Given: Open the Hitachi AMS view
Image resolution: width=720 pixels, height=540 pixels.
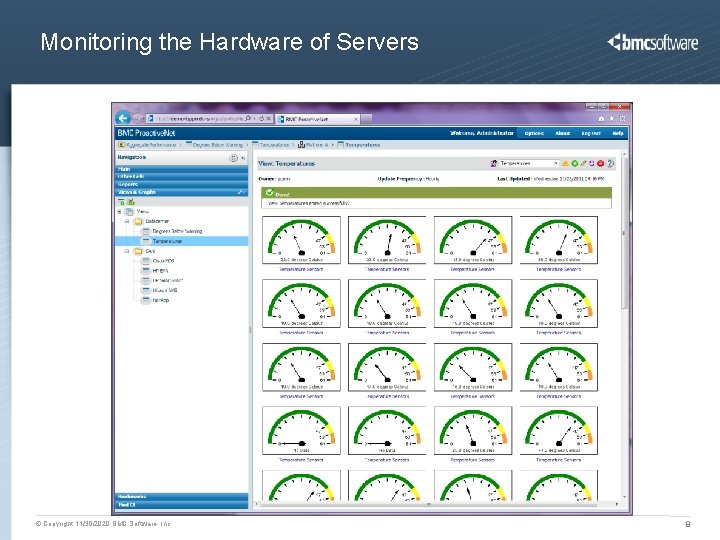Looking at the screenshot, I should point(159,290).
